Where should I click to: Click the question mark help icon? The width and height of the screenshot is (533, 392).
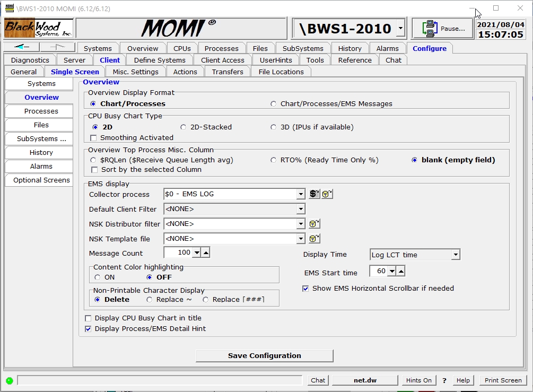point(444,380)
